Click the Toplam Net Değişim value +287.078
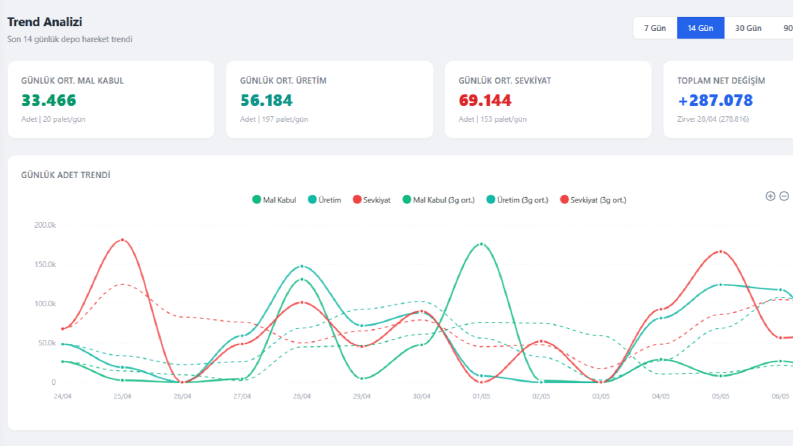 point(715,100)
